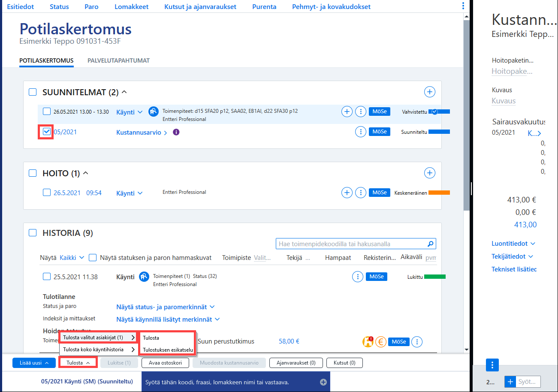Screen dimensions: 558x392
Task: Click the Avaa ostoskori button
Action: point(166,363)
